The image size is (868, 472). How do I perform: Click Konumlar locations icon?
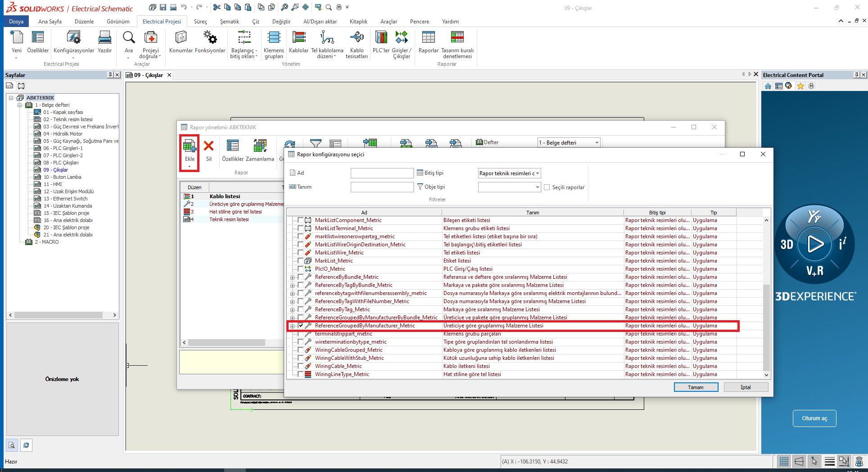pyautogui.click(x=181, y=38)
